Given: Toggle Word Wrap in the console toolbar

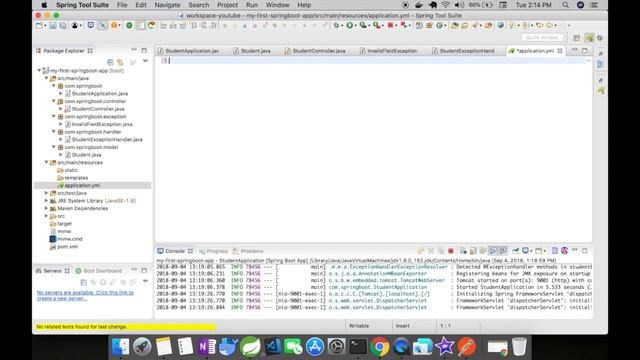Looking at the screenshot, I should click(x=483, y=251).
